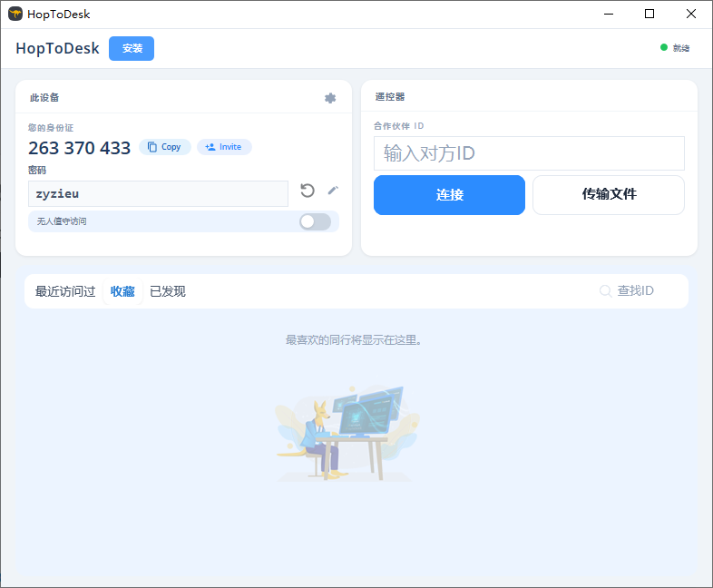
Task: Open the 已发现 tab
Action: pyautogui.click(x=168, y=291)
